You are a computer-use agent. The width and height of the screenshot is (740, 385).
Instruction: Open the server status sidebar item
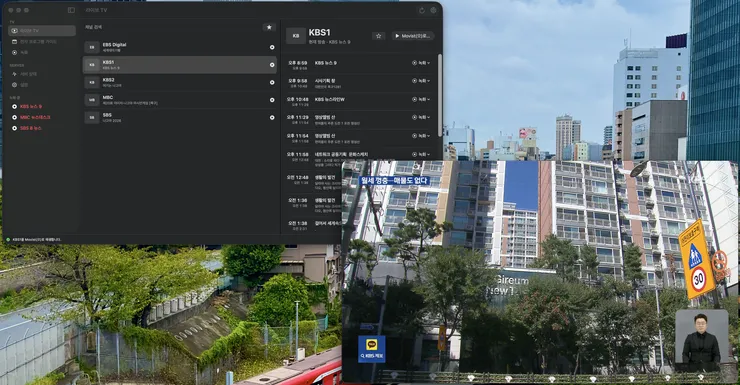[x=42, y=74]
